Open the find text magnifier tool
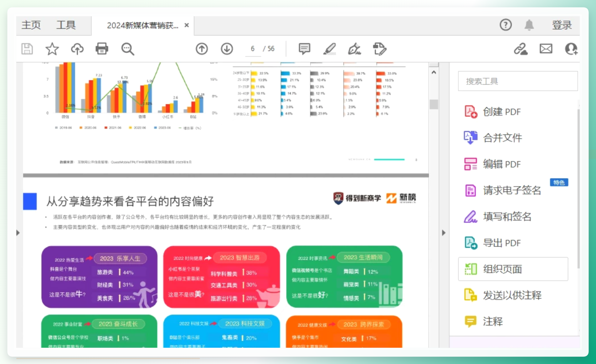 coord(127,49)
